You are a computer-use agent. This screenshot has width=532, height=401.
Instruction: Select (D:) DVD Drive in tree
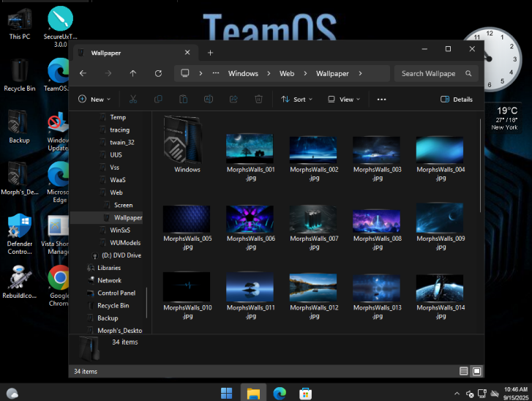coord(121,255)
